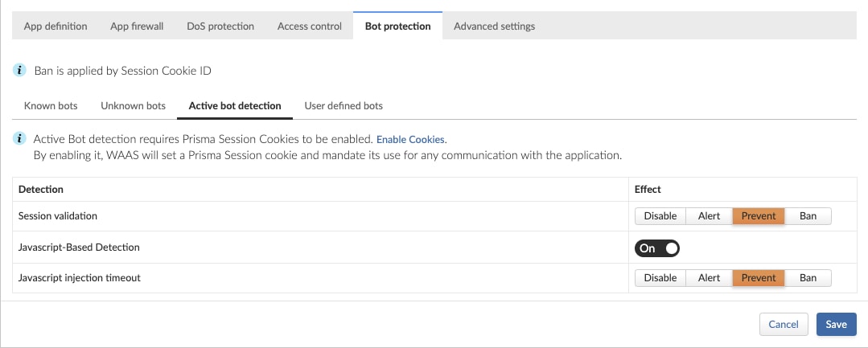Set Session validation effect to Alert

(x=710, y=216)
